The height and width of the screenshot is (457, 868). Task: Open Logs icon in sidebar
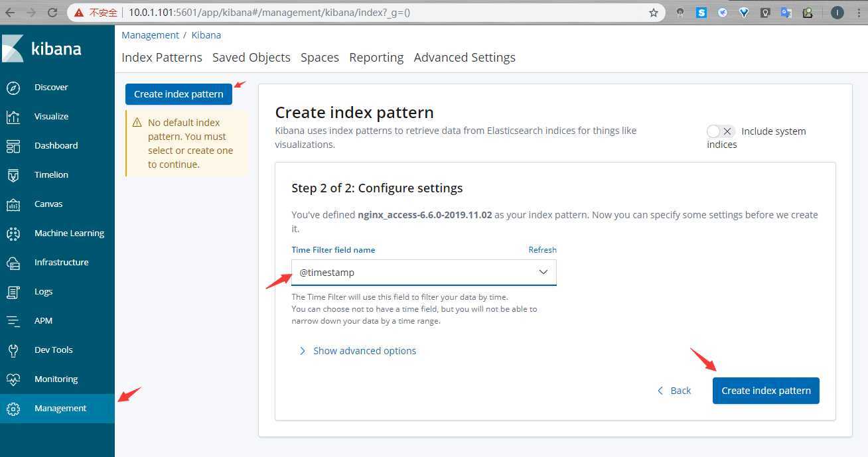pyautogui.click(x=13, y=292)
